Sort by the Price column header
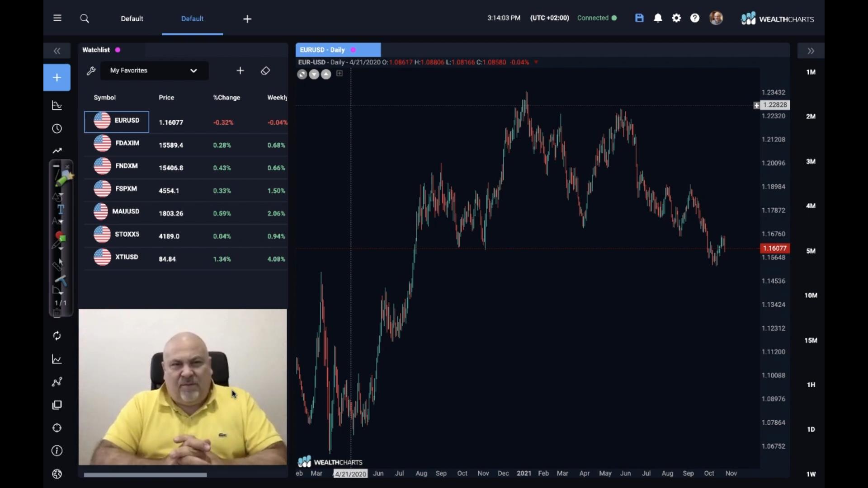The width and height of the screenshot is (868, 488). click(166, 98)
